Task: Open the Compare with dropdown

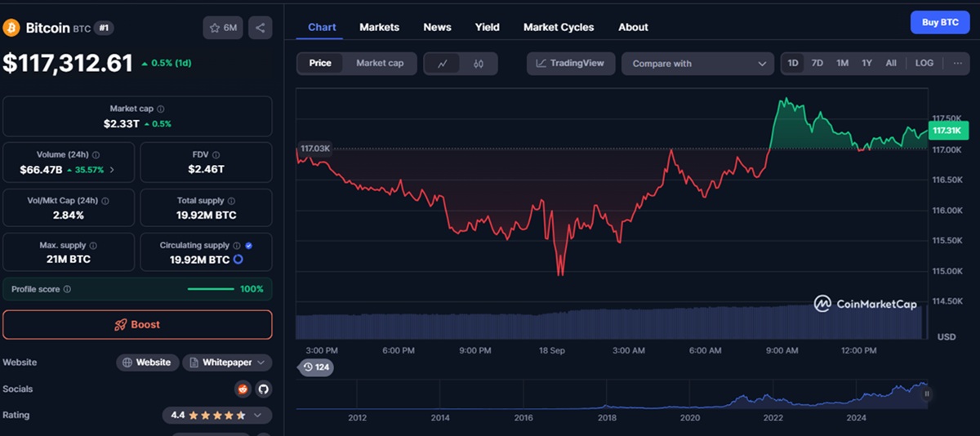Action: tap(698, 64)
